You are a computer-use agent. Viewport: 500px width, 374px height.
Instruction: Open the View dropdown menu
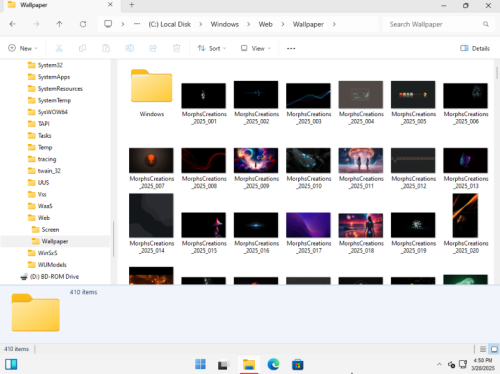pyautogui.click(x=256, y=48)
